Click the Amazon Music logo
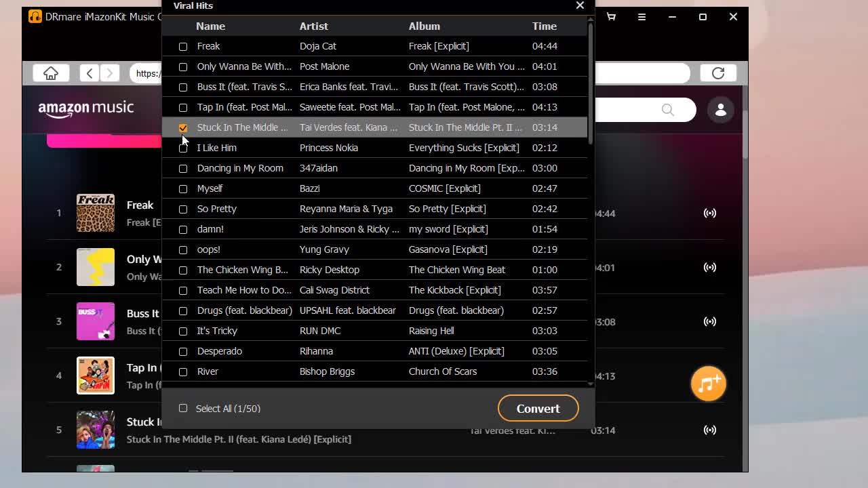868x488 pixels. click(x=86, y=109)
